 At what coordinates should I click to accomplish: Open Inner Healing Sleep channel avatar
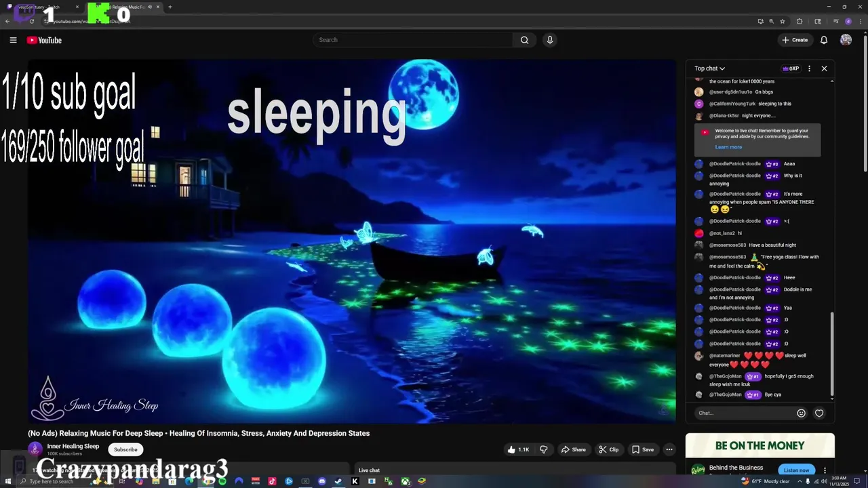35,449
